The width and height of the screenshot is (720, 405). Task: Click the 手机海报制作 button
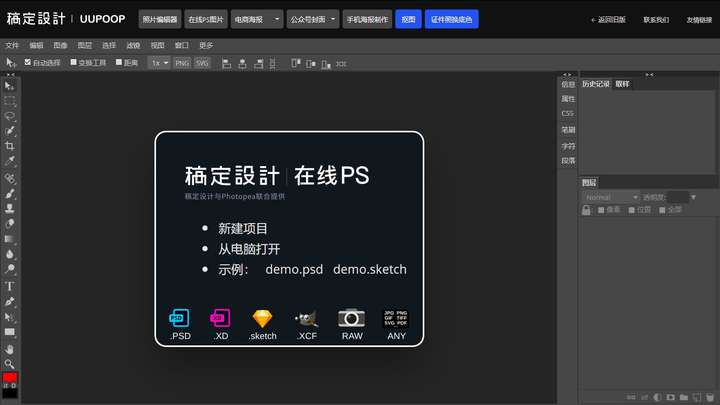point(367,19)
